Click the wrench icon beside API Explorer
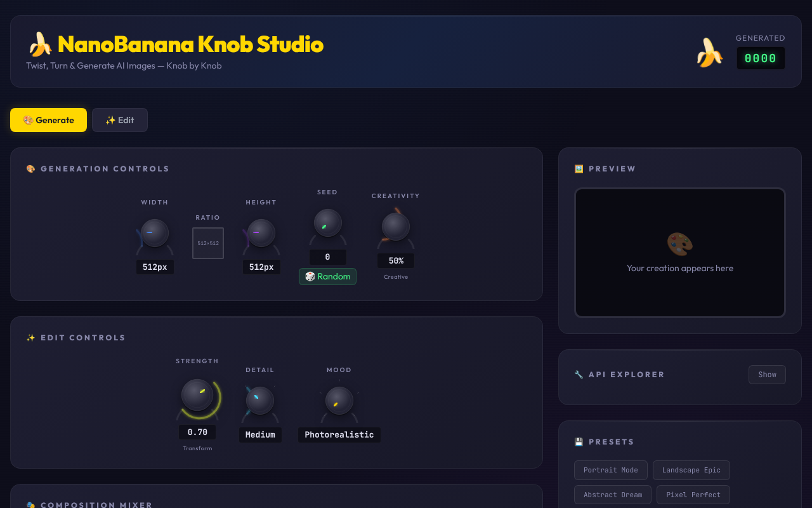Image resolution: width=812 pixels, height=508 pixels. (579, 375)
